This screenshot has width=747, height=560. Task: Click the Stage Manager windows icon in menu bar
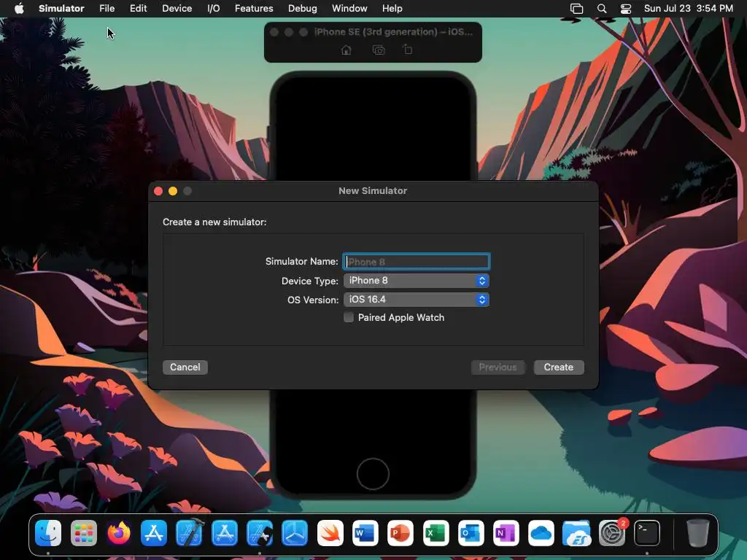[576, 9]
